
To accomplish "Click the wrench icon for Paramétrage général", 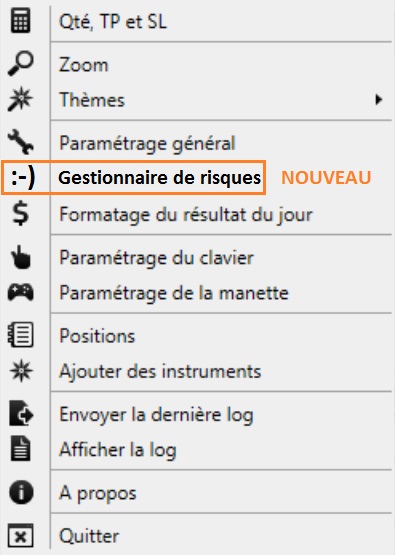I will pyautogui.click(x=21, y=142).
